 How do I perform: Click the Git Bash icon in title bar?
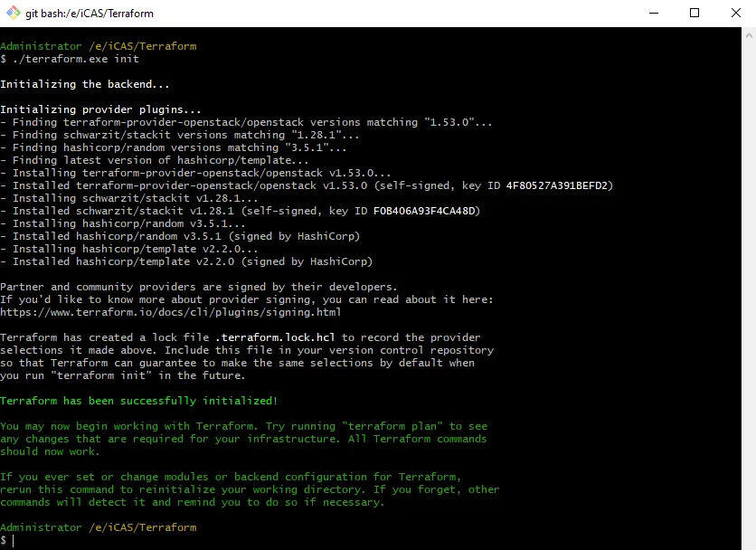(x=13, y=13)
